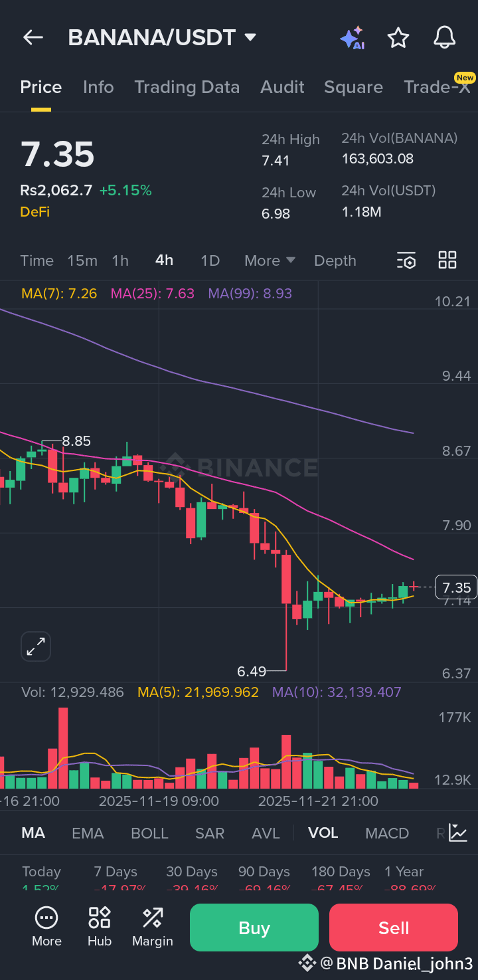Toggle the MACD indicator
Screen dimensions: 478x980
click(387, 833)
